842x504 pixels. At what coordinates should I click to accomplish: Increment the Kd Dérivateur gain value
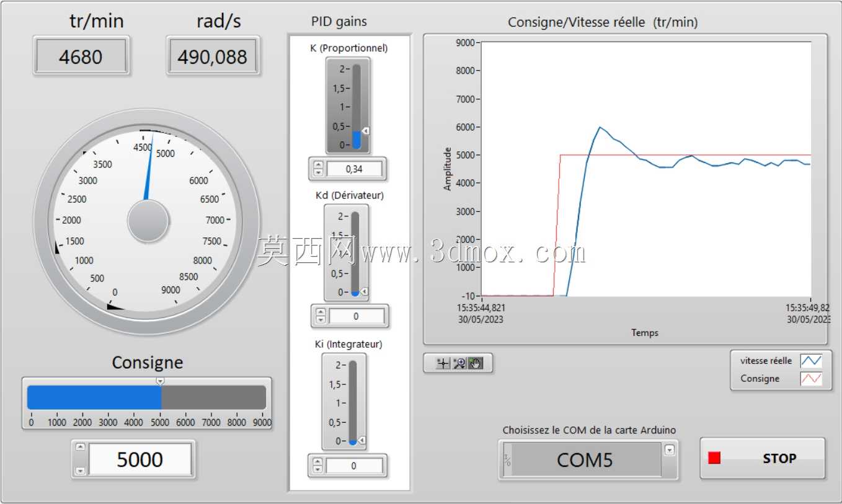click(x=321, y=312)
